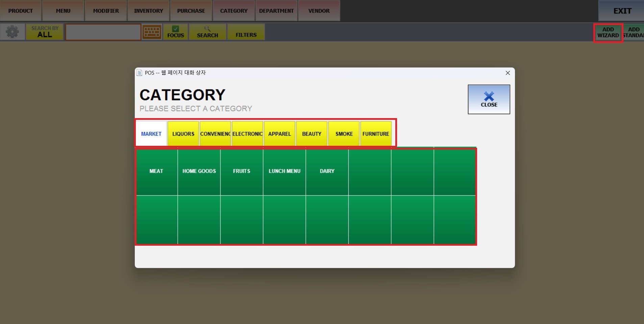Open the INVENTORY menu
644x324 pixels.
148,11
